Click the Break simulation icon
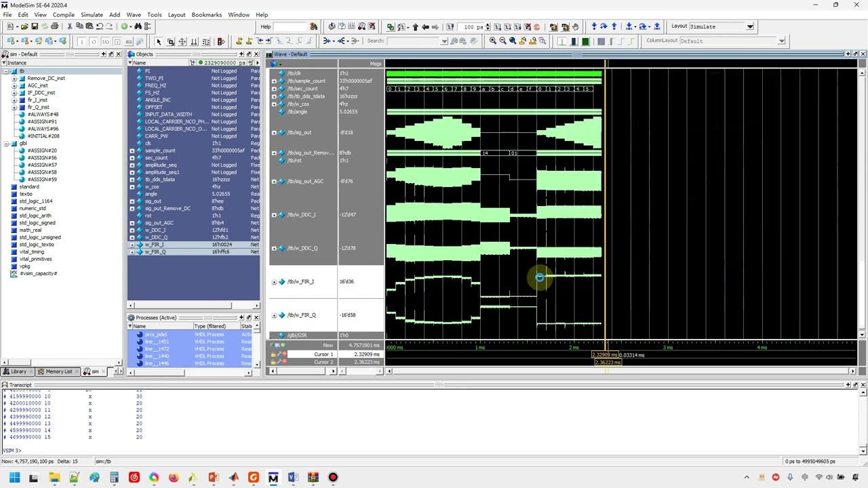 (528, 26)
